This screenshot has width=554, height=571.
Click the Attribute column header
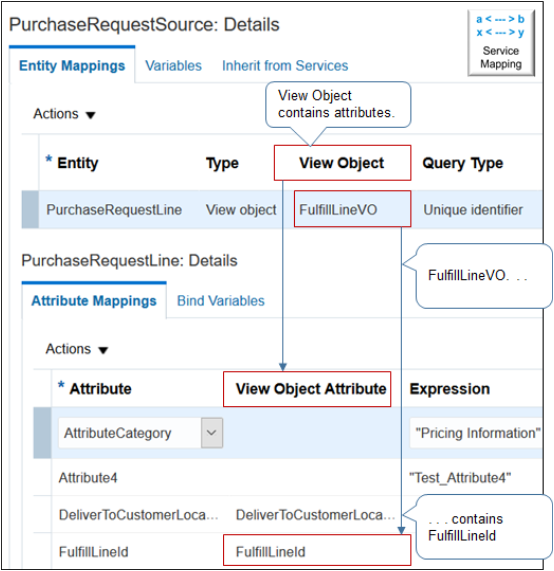pyautogui.click(x=100, y=389)
